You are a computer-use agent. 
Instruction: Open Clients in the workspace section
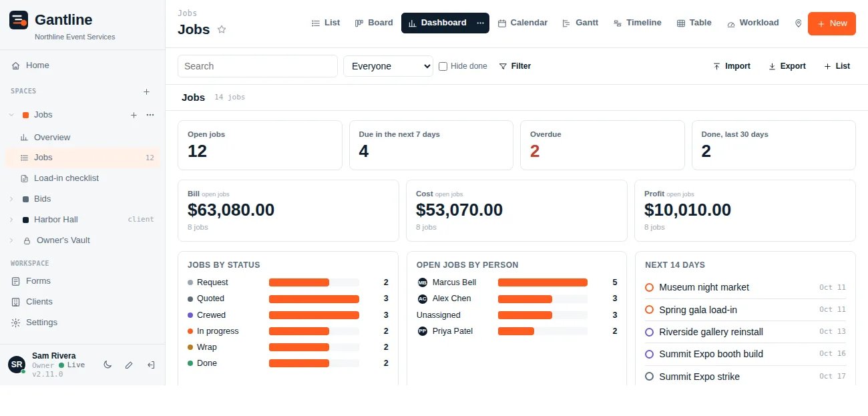82,302
